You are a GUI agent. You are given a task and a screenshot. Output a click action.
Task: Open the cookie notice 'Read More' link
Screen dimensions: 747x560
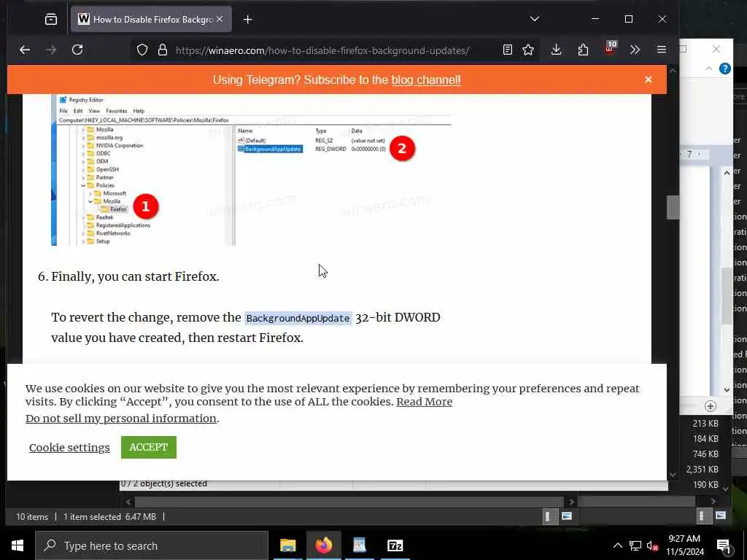coord(424,402)
